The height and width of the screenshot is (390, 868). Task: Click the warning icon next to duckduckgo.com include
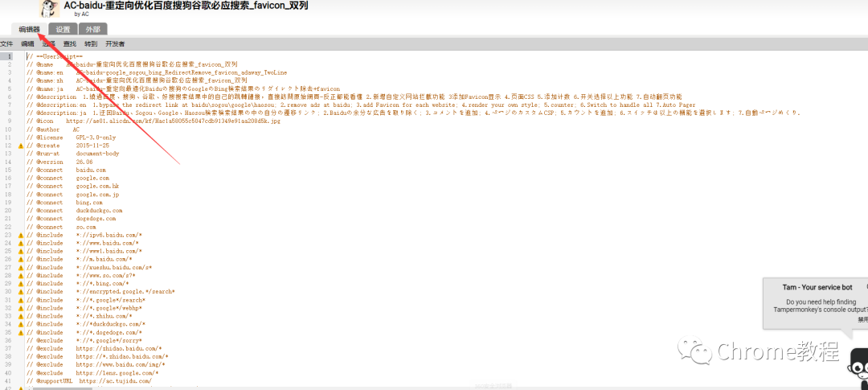pos(21,324)
